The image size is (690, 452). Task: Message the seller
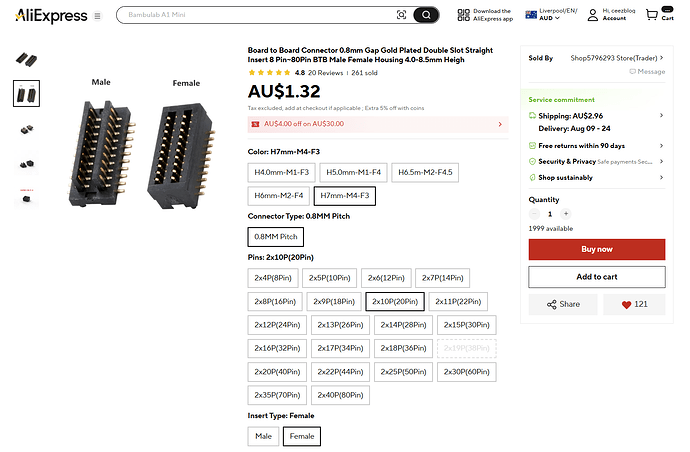click(x=647, y=71)
